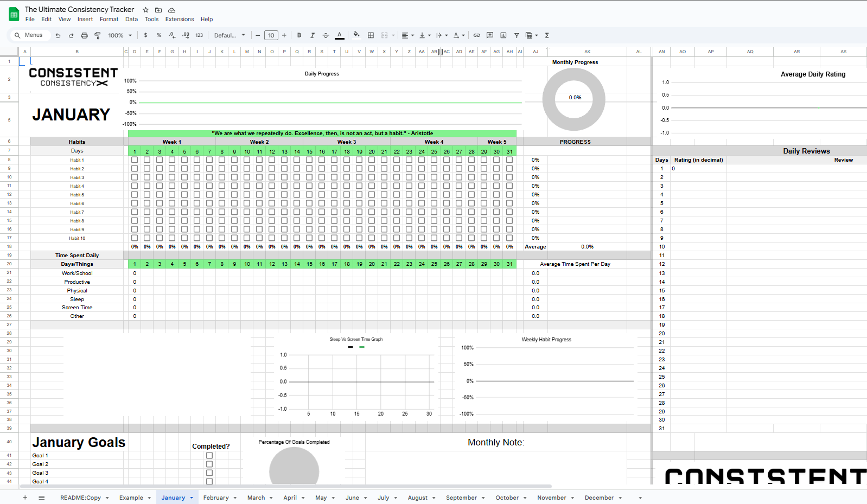Open the zoom level dropdown

[x=120, y=35]
